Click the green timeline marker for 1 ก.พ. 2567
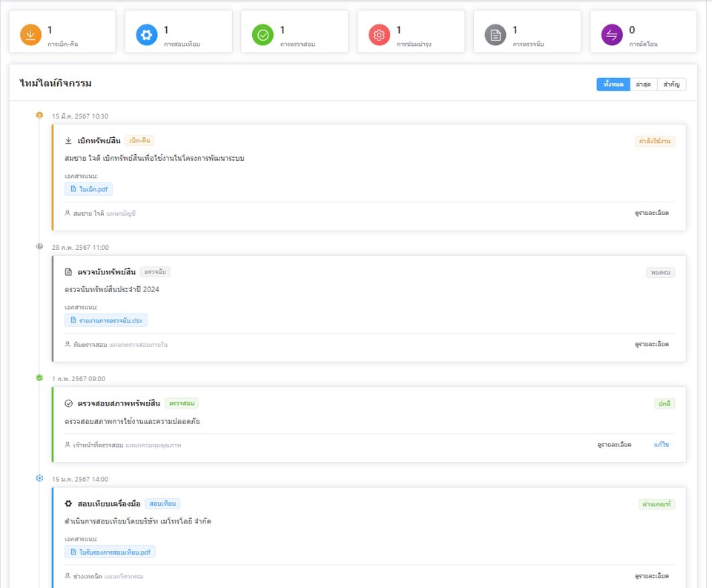712x588 pixels. (40, 378)
